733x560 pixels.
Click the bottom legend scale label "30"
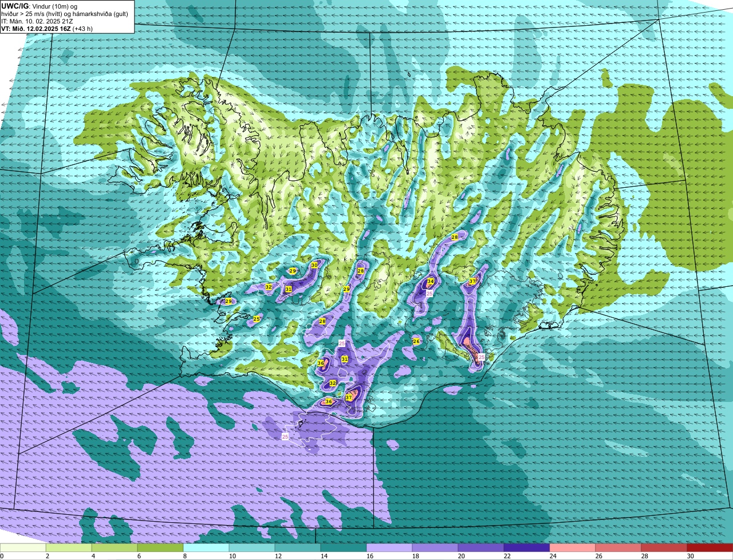(x=691, y=556)
